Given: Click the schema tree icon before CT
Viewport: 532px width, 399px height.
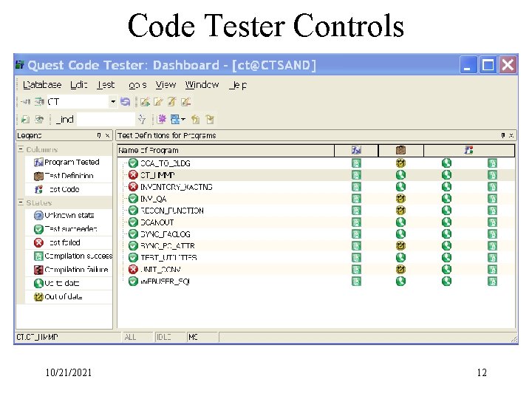Looking at the screenshot, I should coord(39,101).
